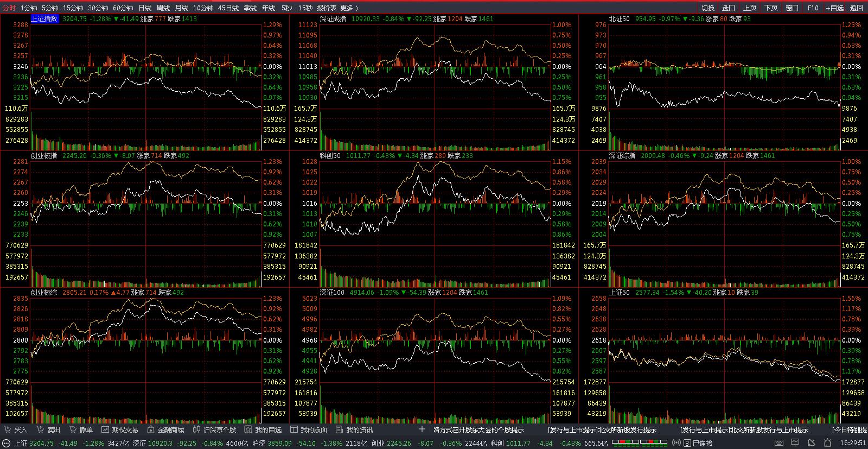This screenshot has width=868, height=449.
Task: Open the 金融商城 shopping bag icon
Action: pyautogui.click(x=151, y=429)
